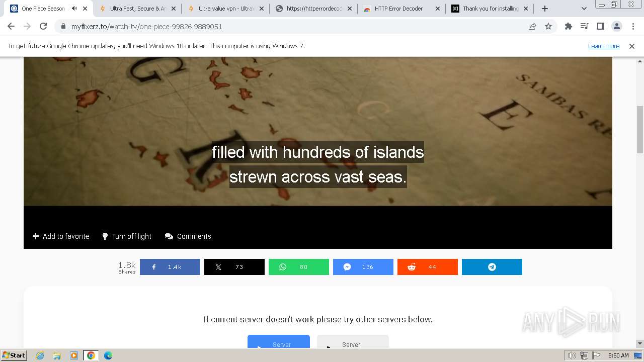This screenshot has width=644, height=362.
Task: Toggle the browser side panel
Action: tap(600, 27)
